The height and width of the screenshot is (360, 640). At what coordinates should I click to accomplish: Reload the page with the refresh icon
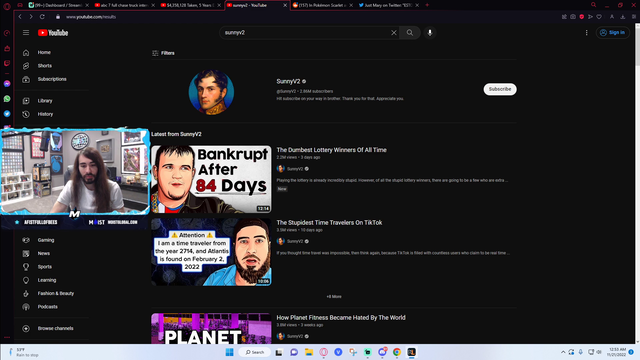[x=42, y=17]
